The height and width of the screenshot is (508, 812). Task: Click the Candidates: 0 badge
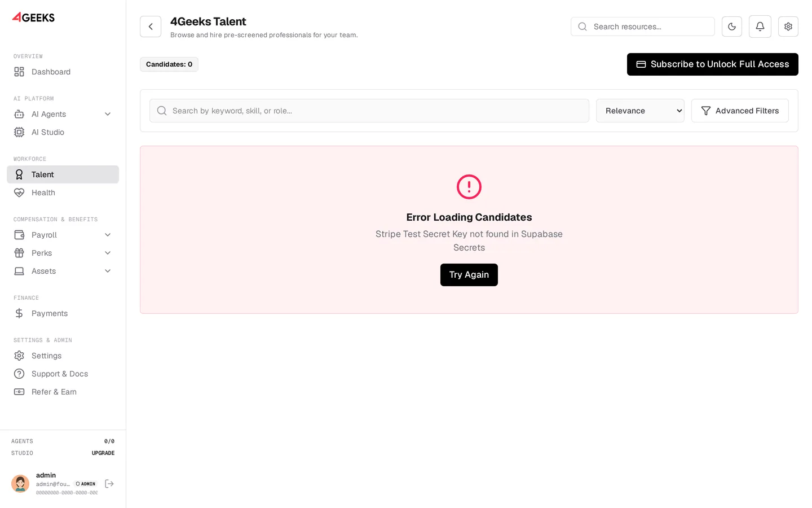click(x=169, y=64)
